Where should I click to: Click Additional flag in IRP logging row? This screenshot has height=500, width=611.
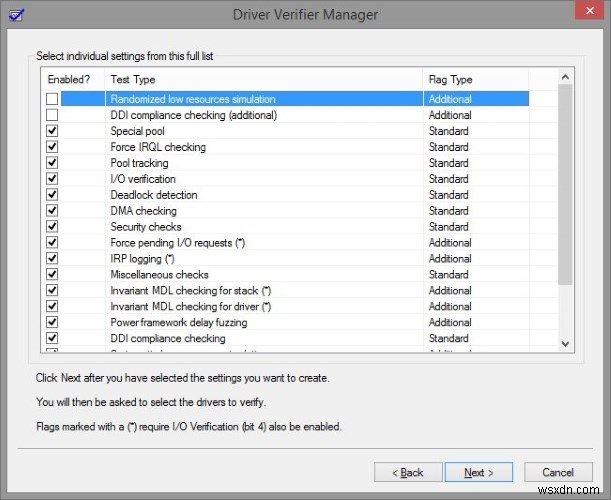(x=450, y=259)
